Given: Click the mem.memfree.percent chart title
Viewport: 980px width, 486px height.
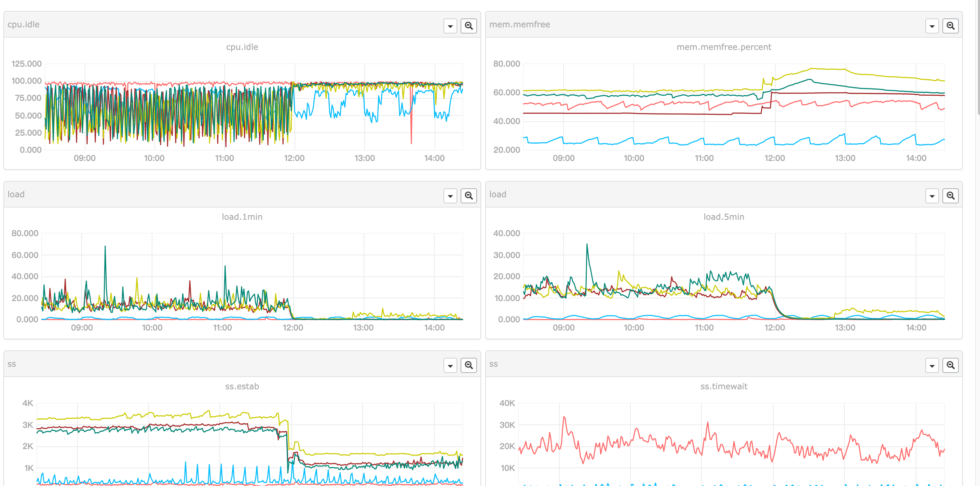Looking at the screenshot, I should (724, 47).
